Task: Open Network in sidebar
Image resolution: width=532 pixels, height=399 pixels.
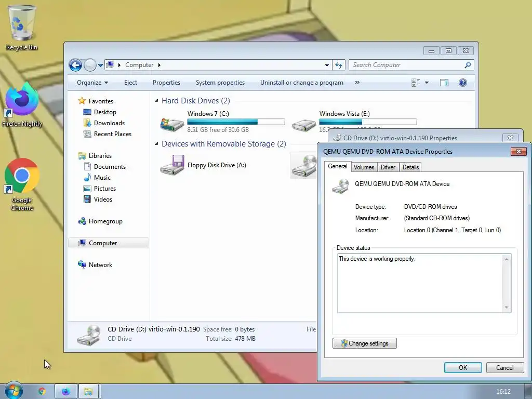Action: [x=100, y=264]
